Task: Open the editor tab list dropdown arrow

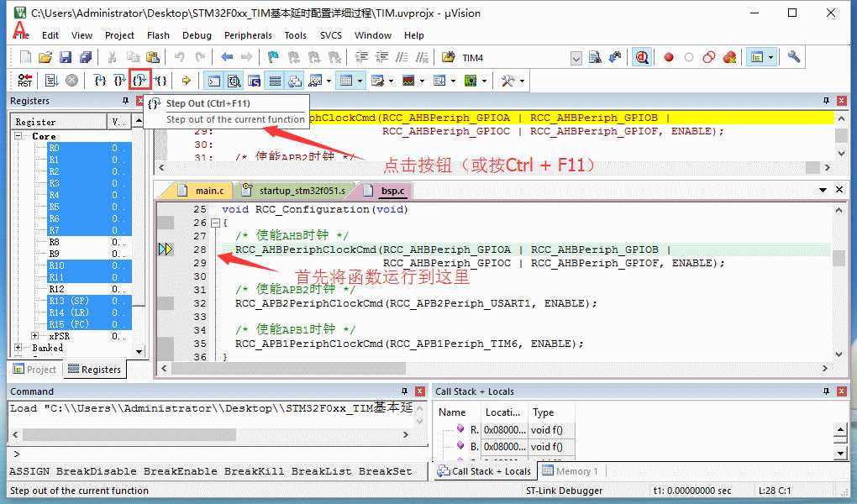Action: pos(823,190)
